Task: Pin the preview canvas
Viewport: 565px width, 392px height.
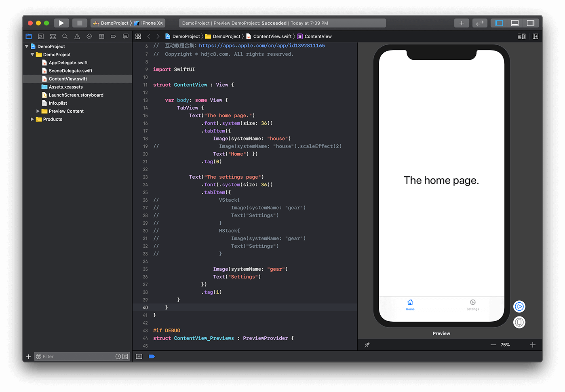Action: tap(367, 345)
